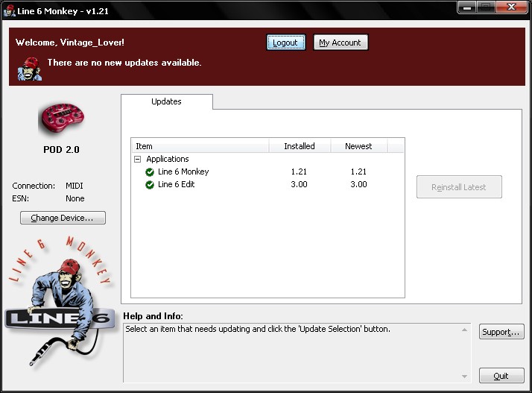Switch to the Updates tab
The height and width of the screenshot is (393, 532).
point(167,101)
